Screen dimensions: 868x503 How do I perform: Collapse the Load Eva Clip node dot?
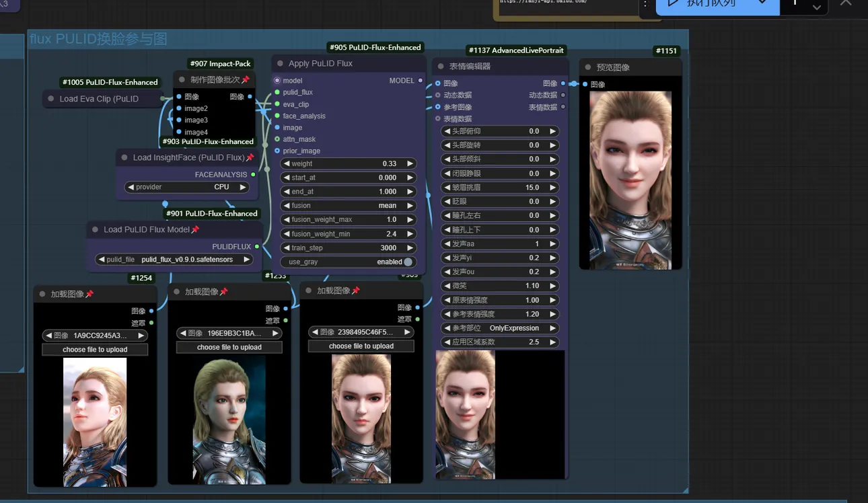[x=50, y=99]
